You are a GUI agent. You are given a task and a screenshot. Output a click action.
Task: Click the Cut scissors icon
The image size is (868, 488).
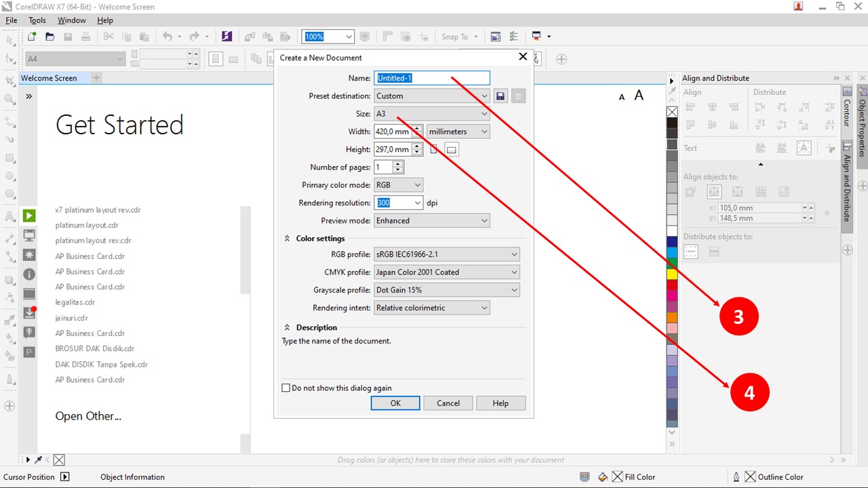click(x=108, y=37)
